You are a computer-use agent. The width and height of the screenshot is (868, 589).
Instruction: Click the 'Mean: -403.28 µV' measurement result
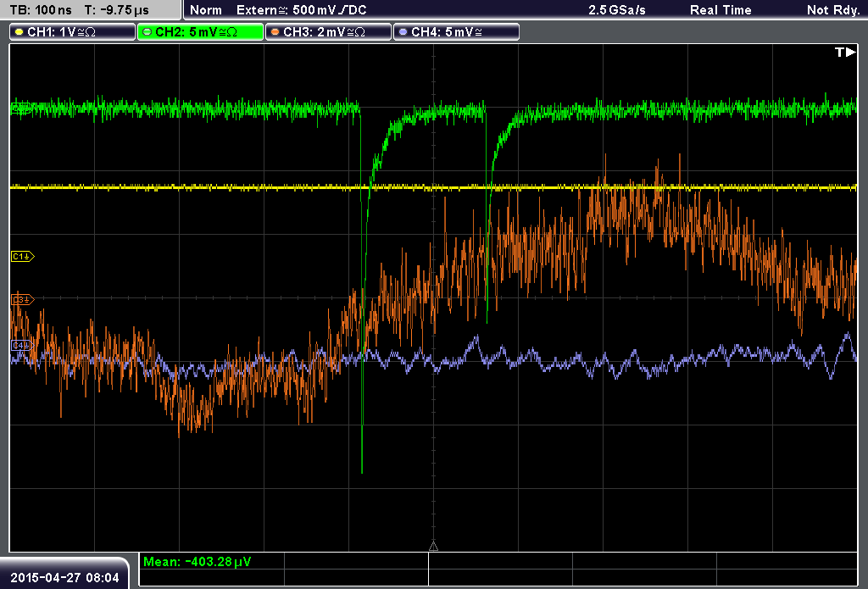pyautogui.click(x=197, y=561)
